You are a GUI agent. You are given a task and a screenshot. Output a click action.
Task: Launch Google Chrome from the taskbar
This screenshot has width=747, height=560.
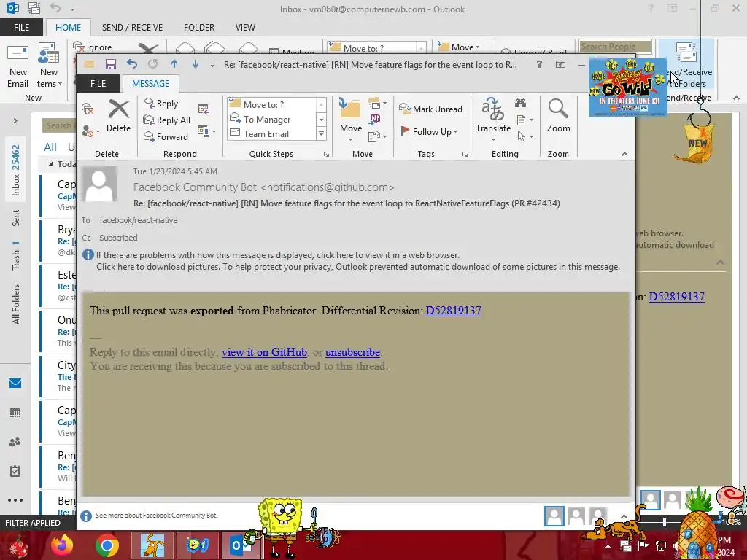click(x=107, y=545)
